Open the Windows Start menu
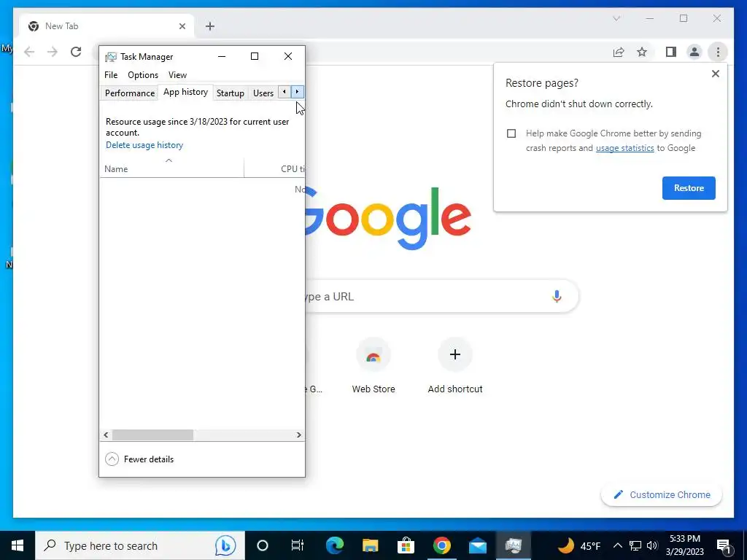The width and height of the screenshot is (747, 560). 18,545
